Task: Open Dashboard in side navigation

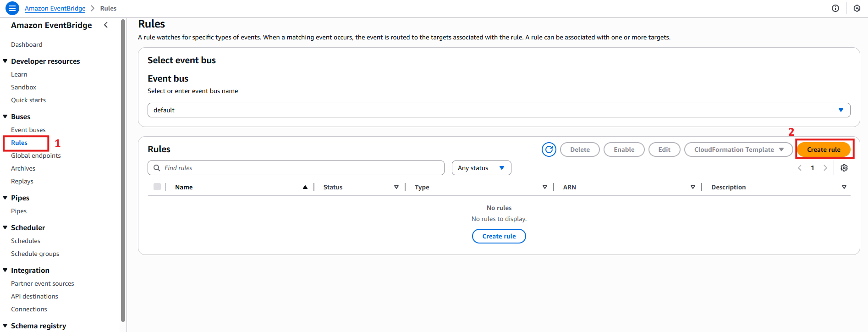Action: 27,44
